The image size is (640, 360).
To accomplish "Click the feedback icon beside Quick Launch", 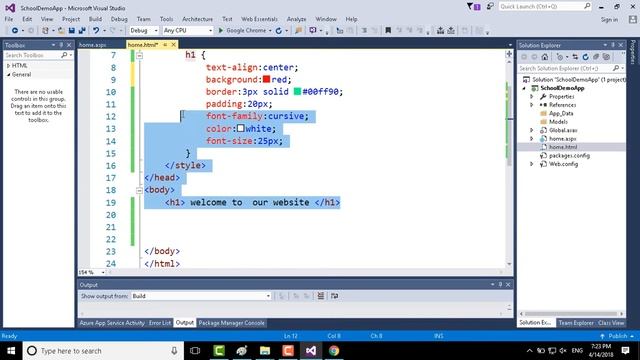I will tap(490, 7).
